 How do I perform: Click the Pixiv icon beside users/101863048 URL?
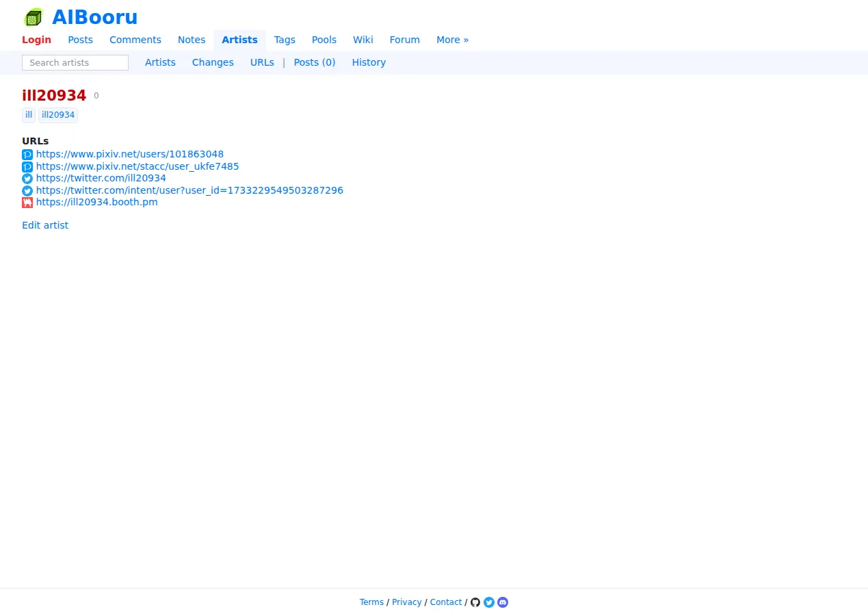click(27, 155)
